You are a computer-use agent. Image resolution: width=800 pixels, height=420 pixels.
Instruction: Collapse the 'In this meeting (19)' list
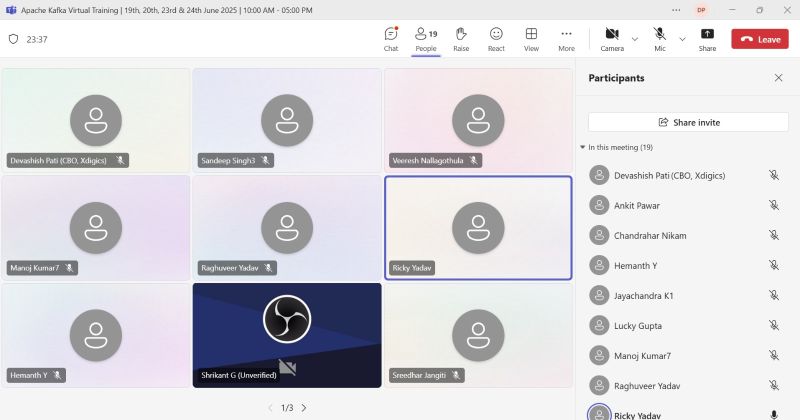(583, 147)
